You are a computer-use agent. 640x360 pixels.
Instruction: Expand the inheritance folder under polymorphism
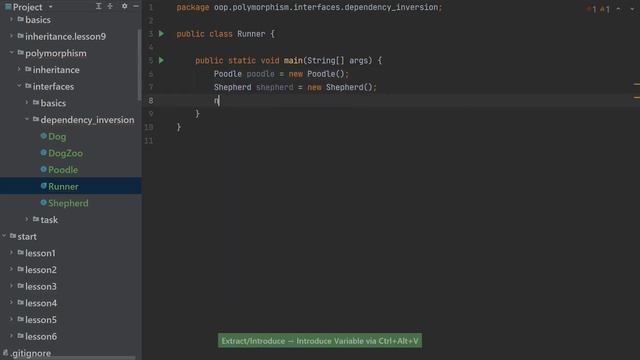point(19,69)
